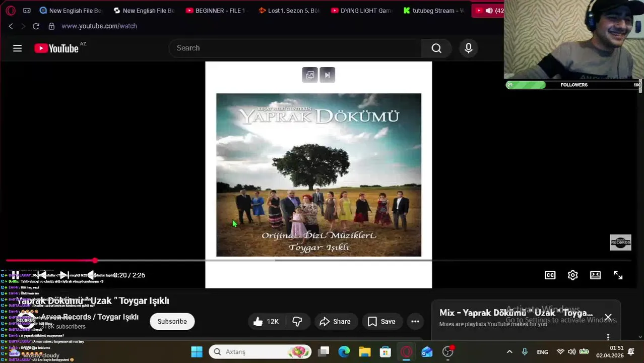This screenshot has width=644, height=363.
Task: Launch Microsoft Edge from taskbar
Action: point(344,352)
